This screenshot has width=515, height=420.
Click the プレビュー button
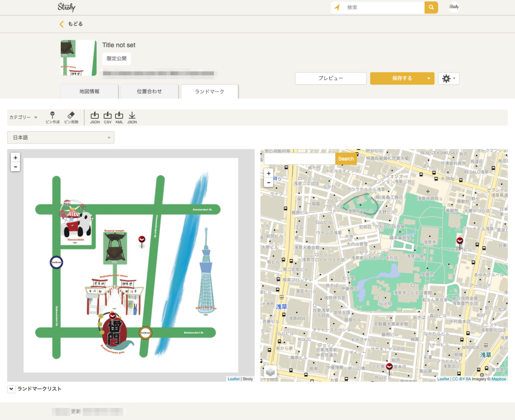pos(330,78)
